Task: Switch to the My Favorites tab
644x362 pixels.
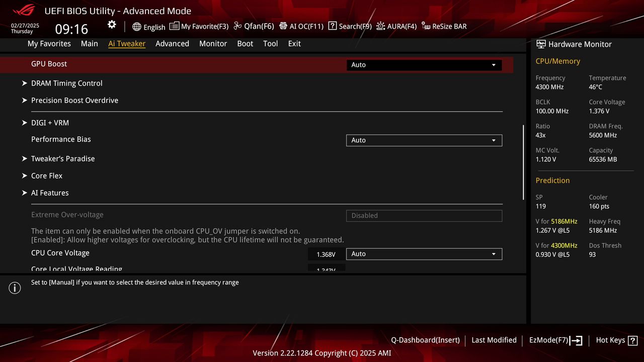Action: 49,44
